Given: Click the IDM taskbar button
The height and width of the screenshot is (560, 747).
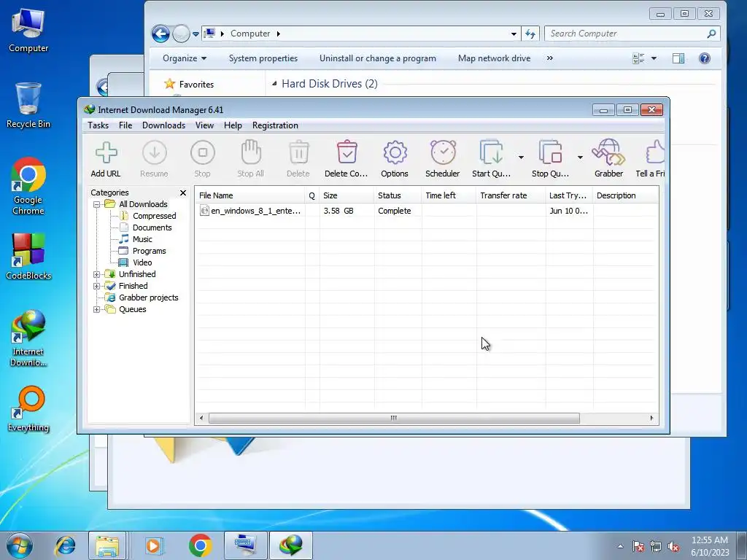Looking at the screenshot, I should pos(291,545).
